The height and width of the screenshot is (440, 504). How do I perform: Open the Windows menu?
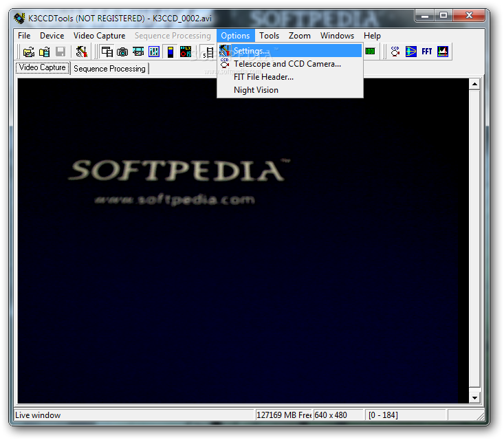[x=337, y=36]
